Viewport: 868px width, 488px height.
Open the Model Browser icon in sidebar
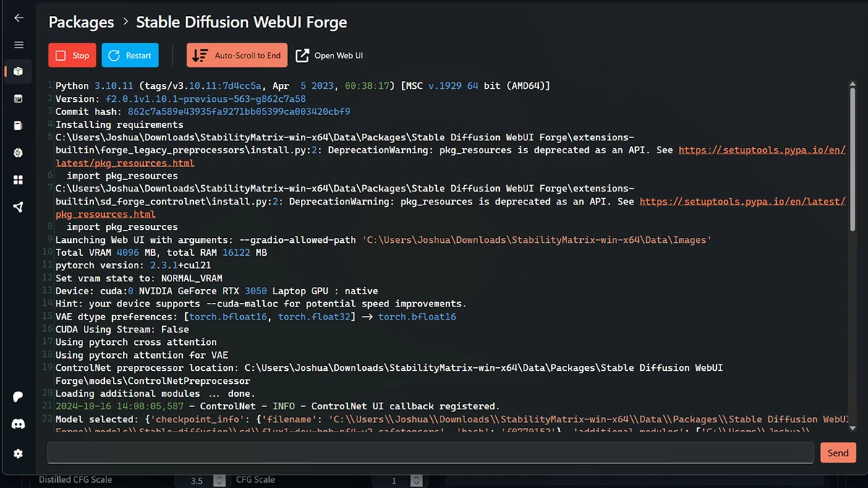[19, 153]
